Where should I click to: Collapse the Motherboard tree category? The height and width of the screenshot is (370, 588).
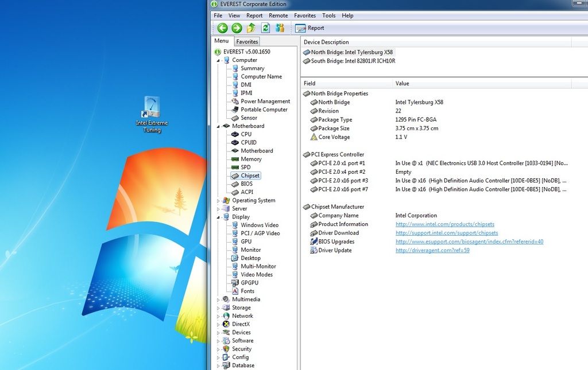[x=218, y=126]
